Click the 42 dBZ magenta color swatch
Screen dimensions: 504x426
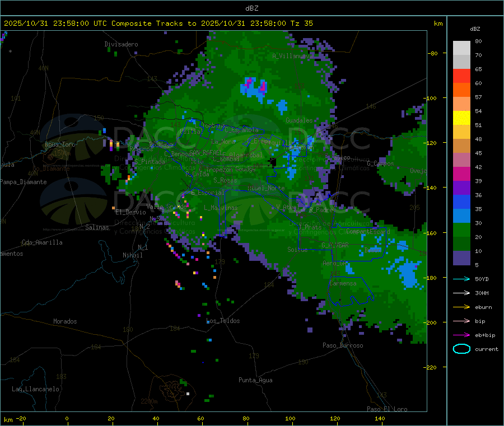pos(461,174)
